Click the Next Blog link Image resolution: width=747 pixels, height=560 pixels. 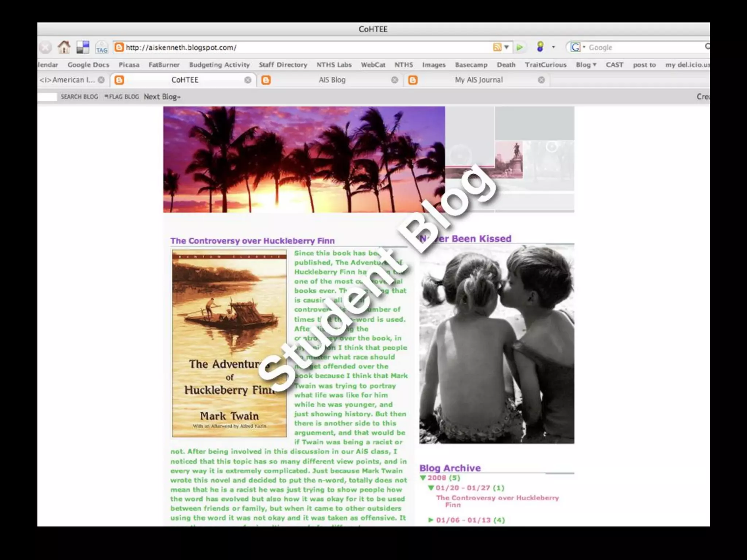tap(162, 97)
